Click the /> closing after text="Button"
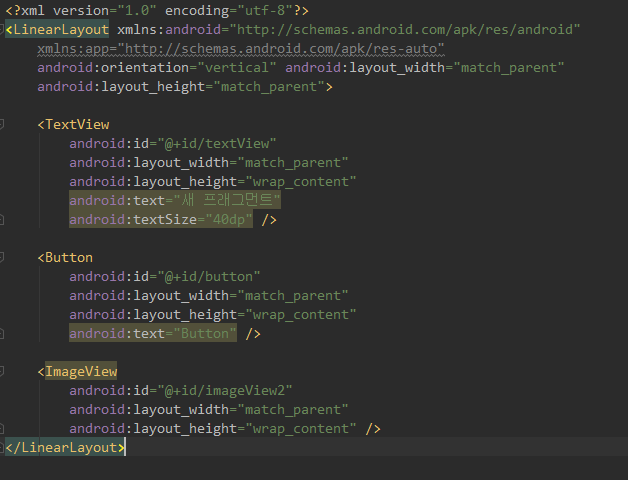The height and width of the screenshot is (480, 628). tap(253, 334)
